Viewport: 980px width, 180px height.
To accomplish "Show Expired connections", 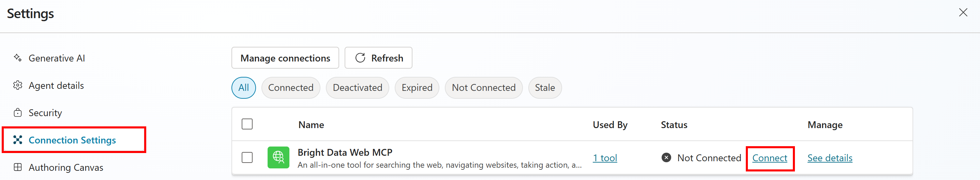I will click(x=417, y=88).
